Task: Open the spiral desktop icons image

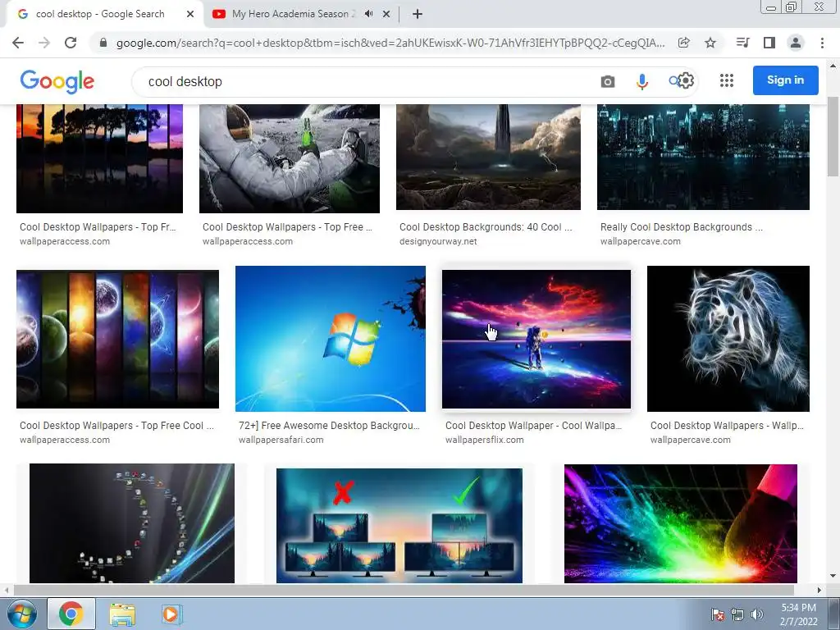Action: [x=132, y=523]
